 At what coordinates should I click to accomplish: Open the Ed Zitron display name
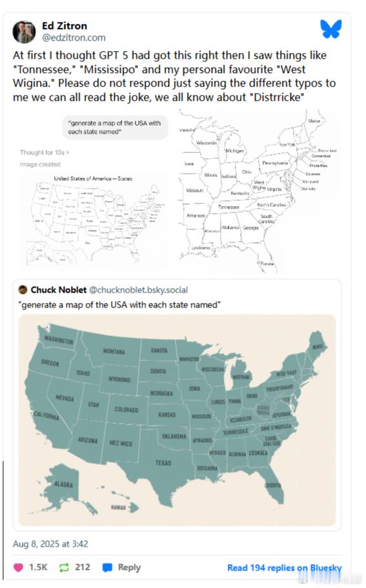65,26
